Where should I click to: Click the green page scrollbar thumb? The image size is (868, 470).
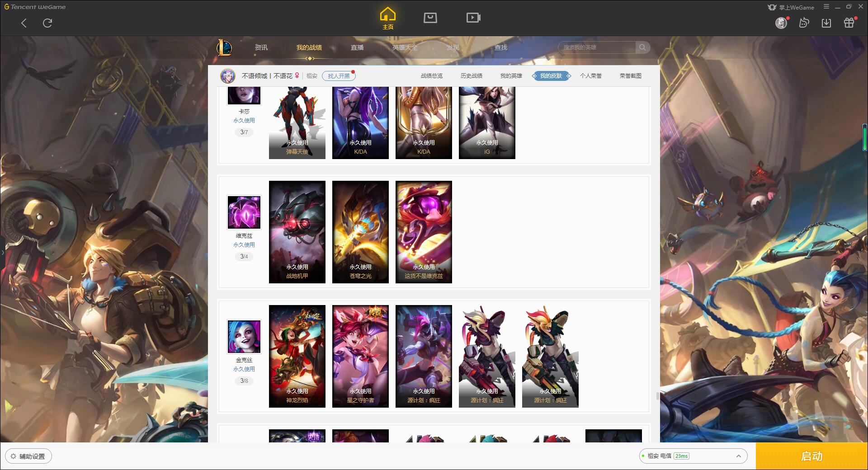click(x=864, y=138)
